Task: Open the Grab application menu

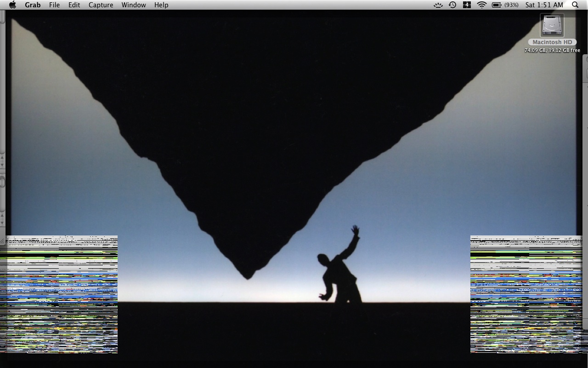Action: point(33,5)
